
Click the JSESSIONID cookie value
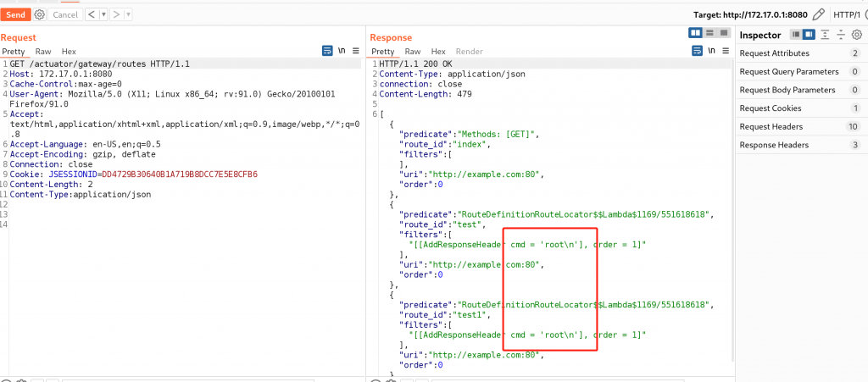pyautogui.click(x=180, y=174)
